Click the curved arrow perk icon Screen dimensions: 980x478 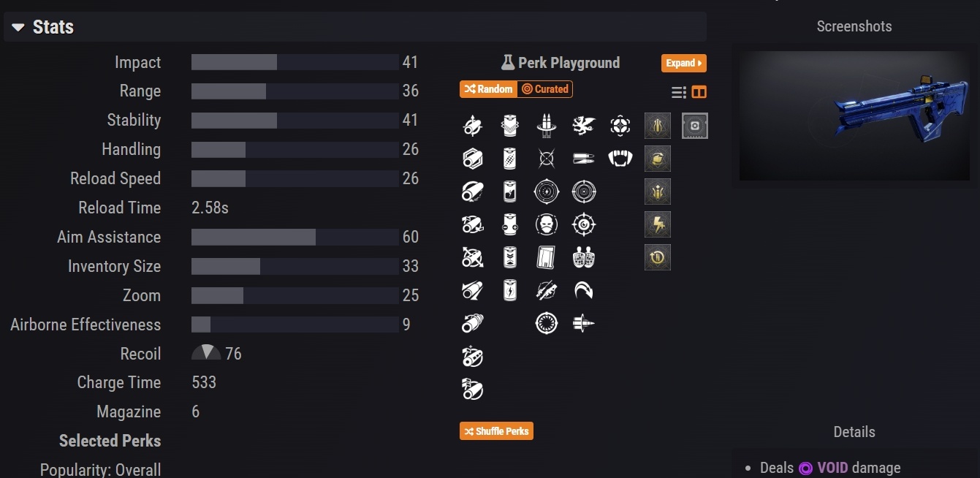tap(583, 290)
